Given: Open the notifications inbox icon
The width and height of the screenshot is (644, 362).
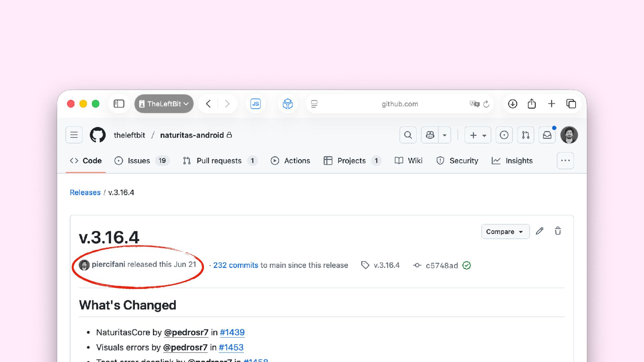Looking at the screenshot, I should [547, 135].
